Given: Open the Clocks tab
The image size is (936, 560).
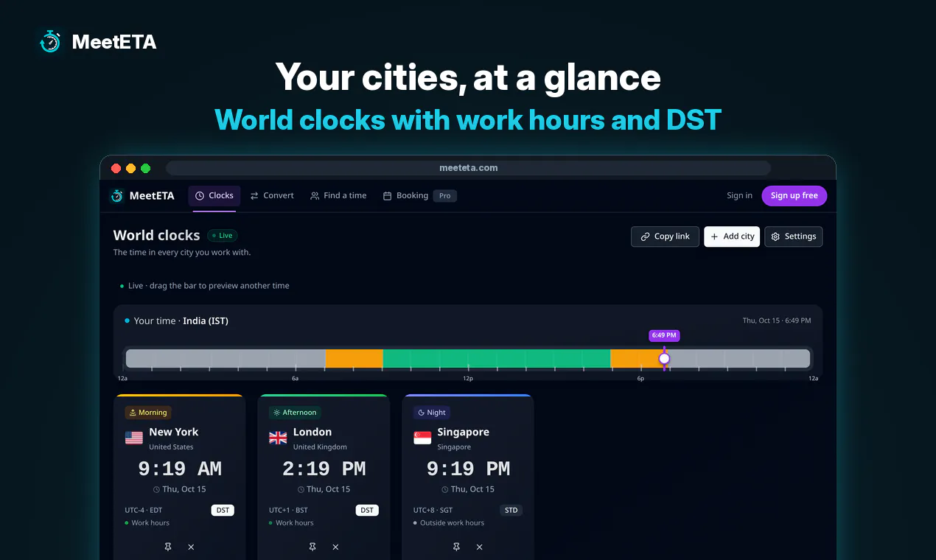Looking at the screenshot, I should pos(214,195).
